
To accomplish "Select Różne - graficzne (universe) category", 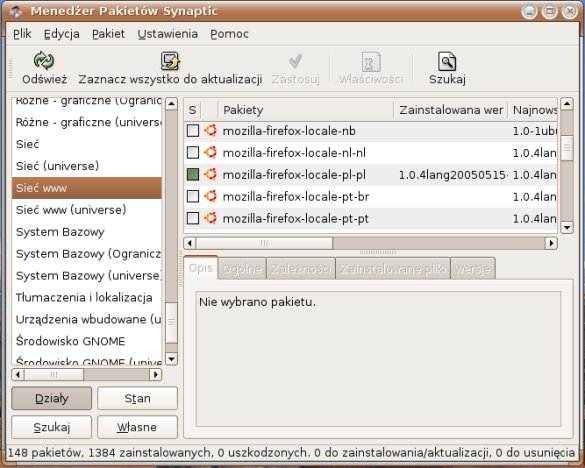I will click(87, 122).
